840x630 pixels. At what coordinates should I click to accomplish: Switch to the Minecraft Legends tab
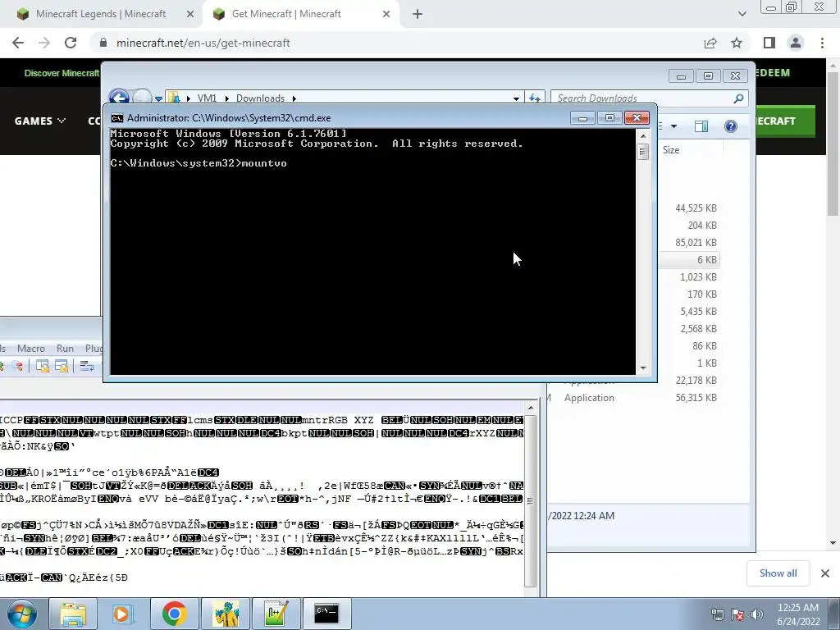click(101, 14)
